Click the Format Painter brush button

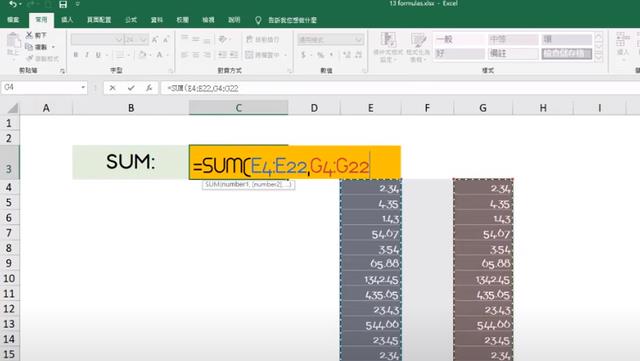42,58
